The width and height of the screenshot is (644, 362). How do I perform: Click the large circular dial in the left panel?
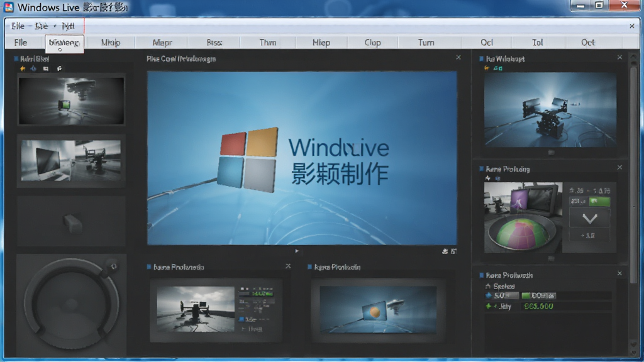point(72,305)
